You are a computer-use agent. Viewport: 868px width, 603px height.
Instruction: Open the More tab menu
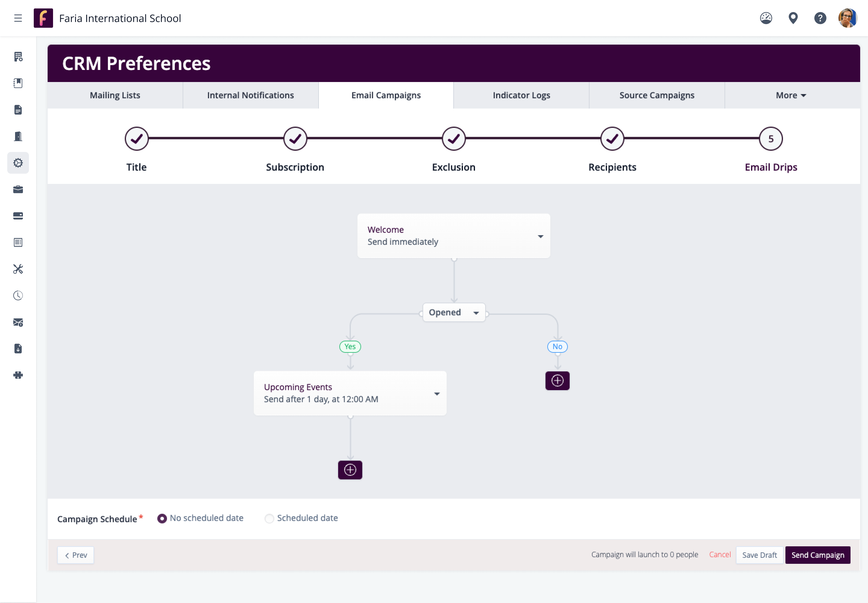click(x=791, y=95)
